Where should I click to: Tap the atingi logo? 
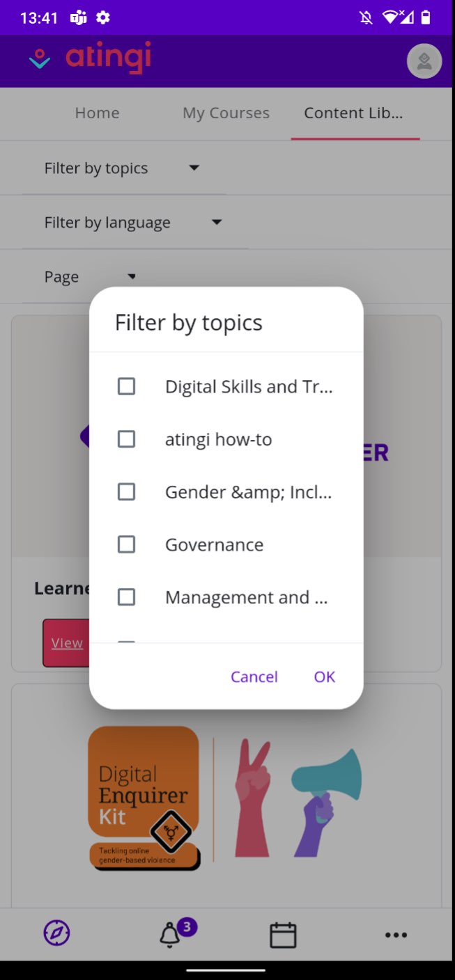click(x=90, y=58)
